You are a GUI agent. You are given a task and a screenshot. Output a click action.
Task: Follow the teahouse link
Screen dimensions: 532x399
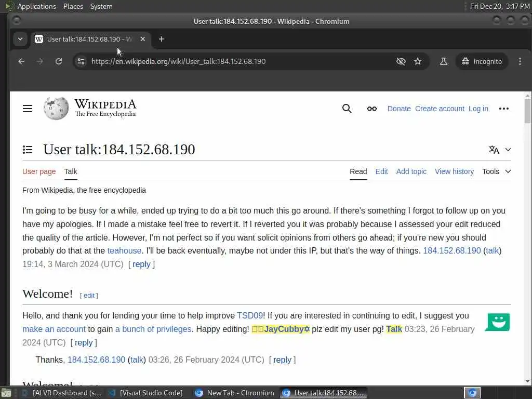[x=124, y=251]
